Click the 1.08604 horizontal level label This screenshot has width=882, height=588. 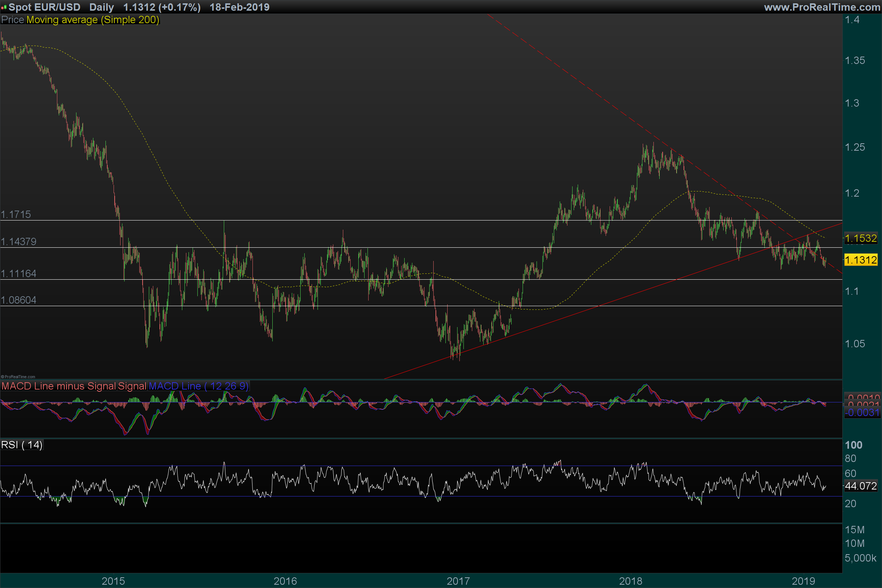coord(18,300)
